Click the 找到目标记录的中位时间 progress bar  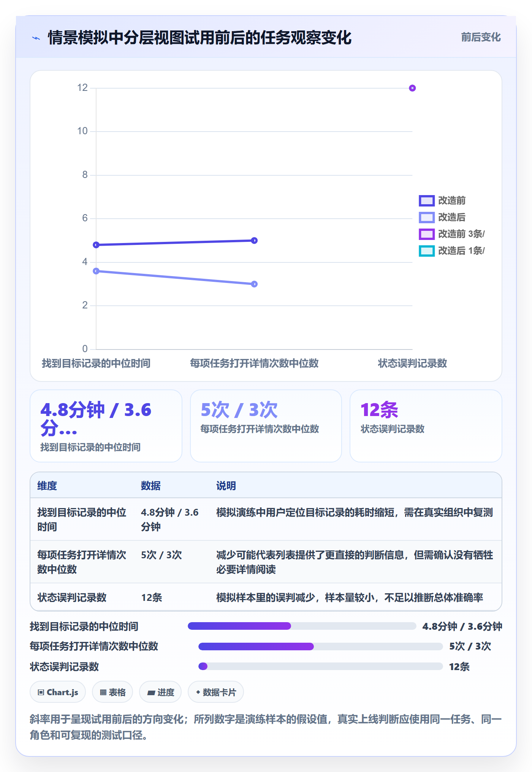click(x=302, y=626)
